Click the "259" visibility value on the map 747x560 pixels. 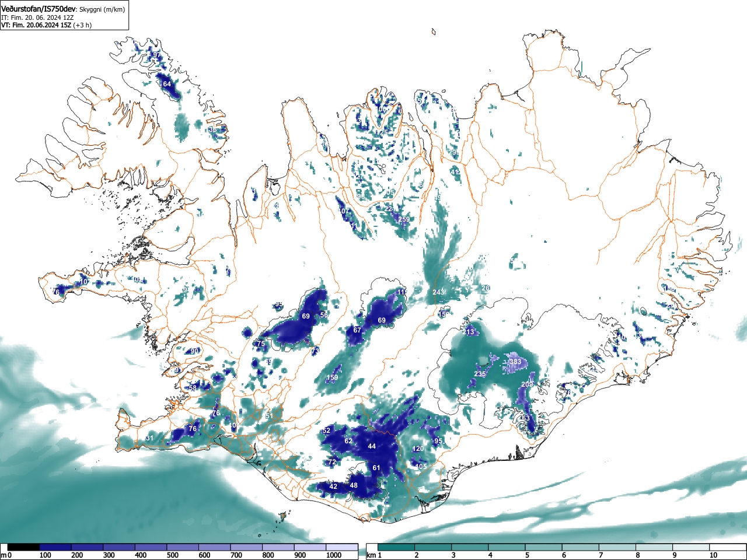click(x=404, y=219)
